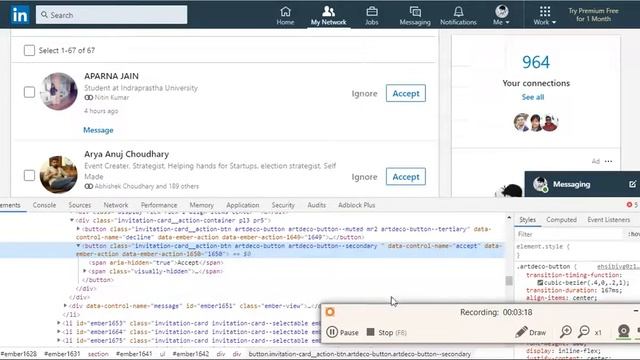
Task: Open My Network navigation icon
Action: pos(328,16)
